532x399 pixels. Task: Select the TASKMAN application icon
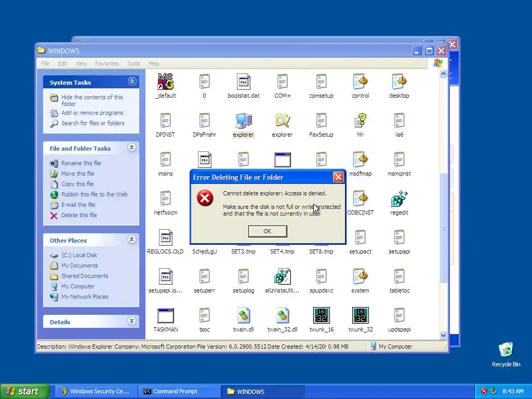[x=166, y=315]
